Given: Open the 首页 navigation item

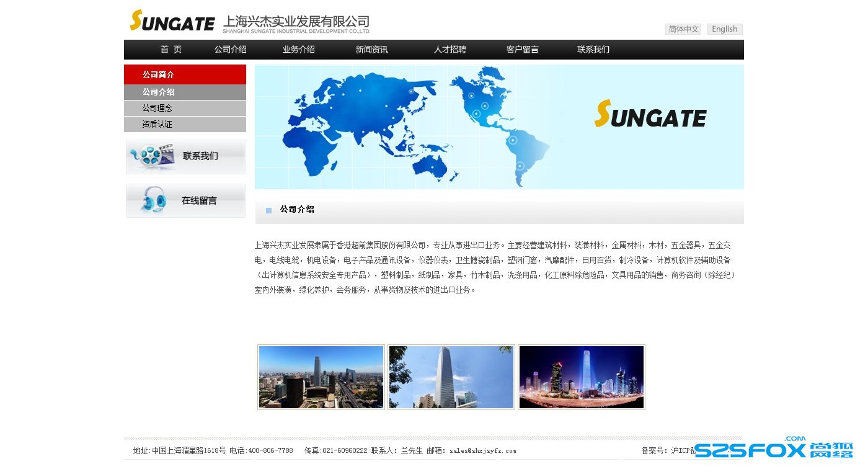Looking at the screenshot, I should [x=171, y=50].
